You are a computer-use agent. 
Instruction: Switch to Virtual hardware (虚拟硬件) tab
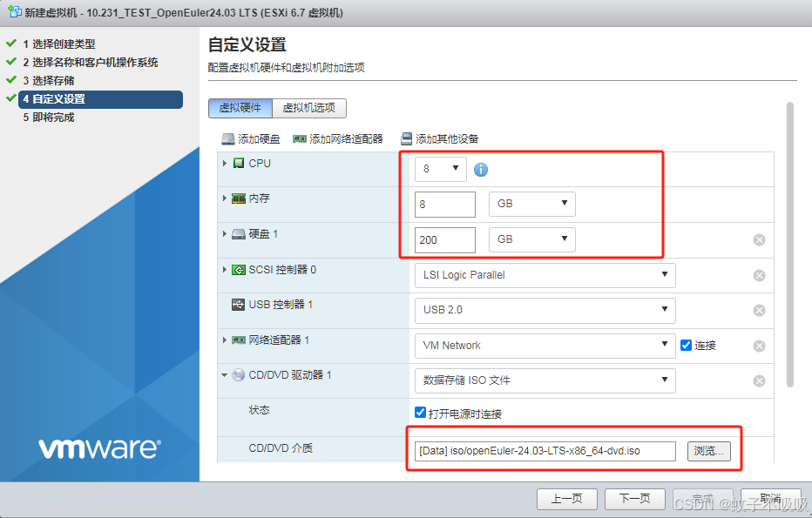click(240, 108)
